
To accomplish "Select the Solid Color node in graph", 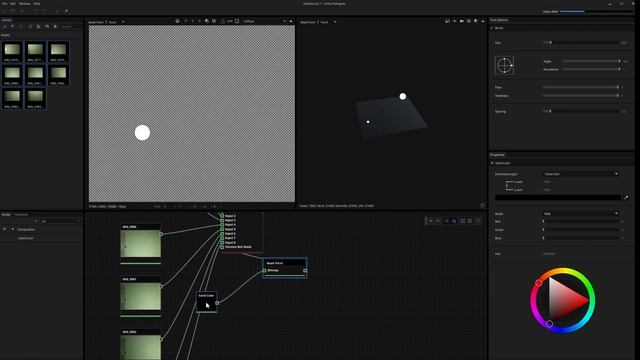I will click(207, 302).
